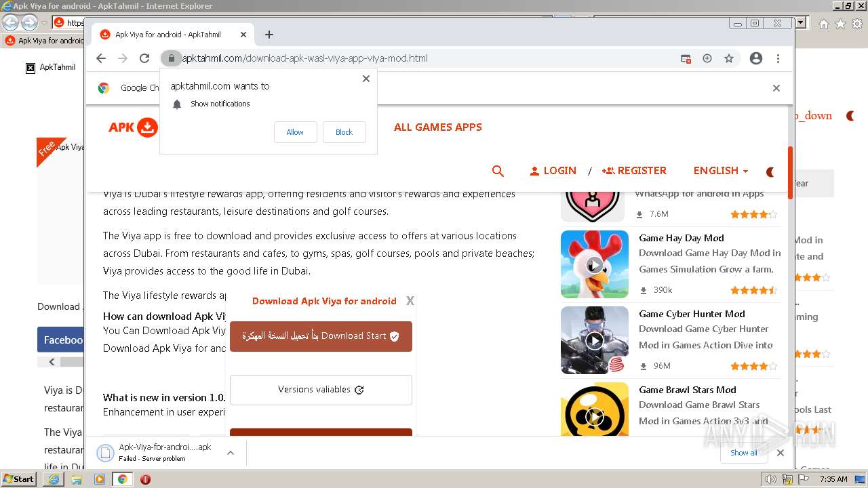Viewport: 868px width, 488px height.
Task: Reload the page in Chrome
Action: (x=144, y=58)
